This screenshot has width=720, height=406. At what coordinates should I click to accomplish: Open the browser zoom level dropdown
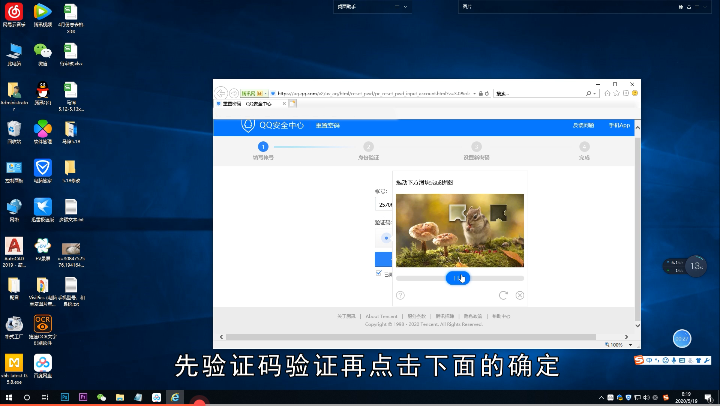(629, 345)
